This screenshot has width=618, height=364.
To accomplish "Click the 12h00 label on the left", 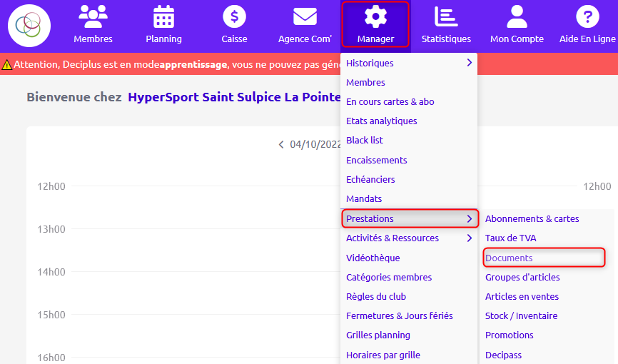I will coord(51,186).
